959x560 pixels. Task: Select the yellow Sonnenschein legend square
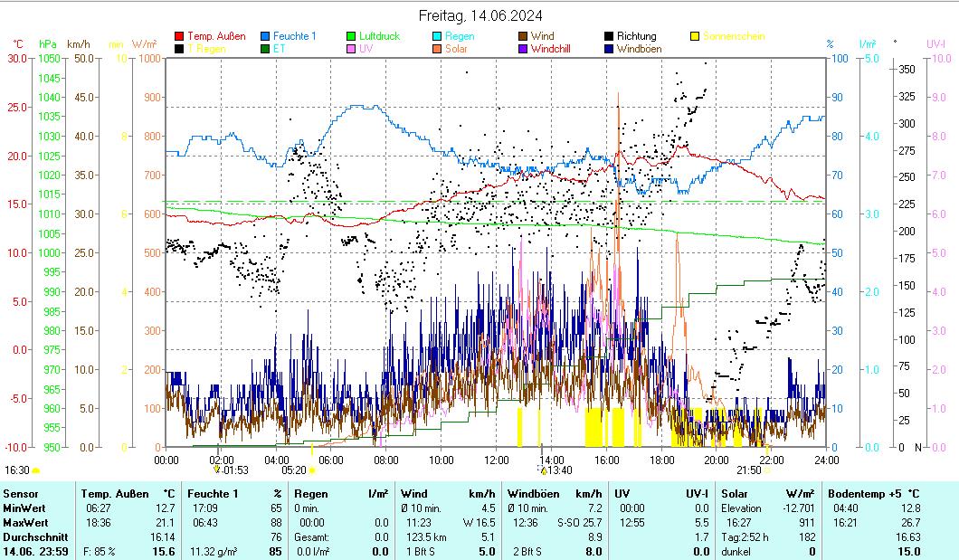[696, 36]
